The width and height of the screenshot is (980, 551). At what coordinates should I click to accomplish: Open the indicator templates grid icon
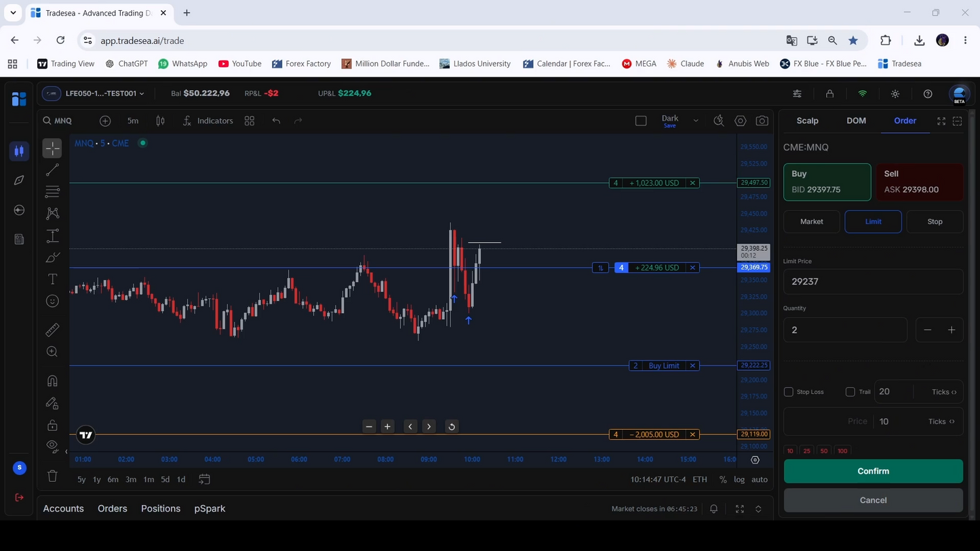point(250,121)
